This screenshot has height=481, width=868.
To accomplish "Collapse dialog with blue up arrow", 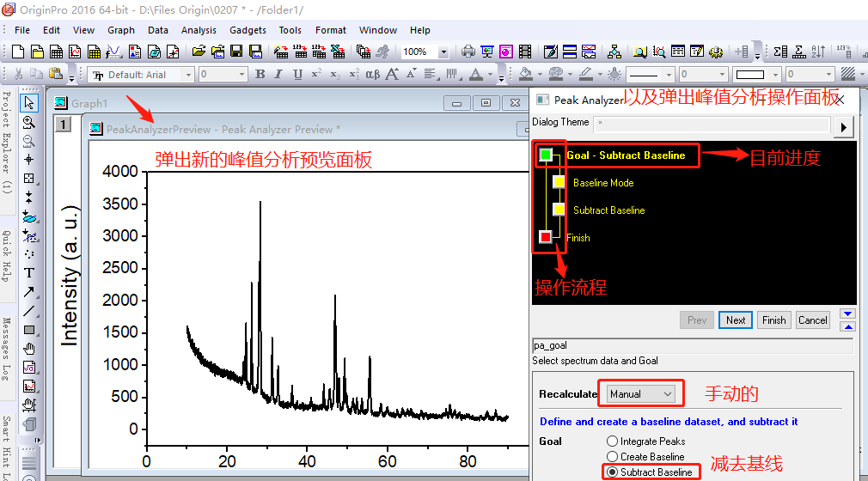I will tap(847, 326).
